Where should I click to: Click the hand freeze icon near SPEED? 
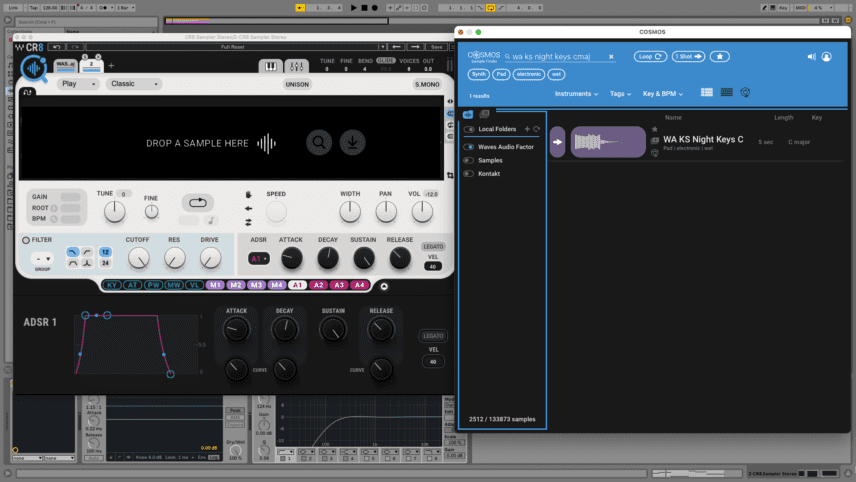(x=248, y=194)
